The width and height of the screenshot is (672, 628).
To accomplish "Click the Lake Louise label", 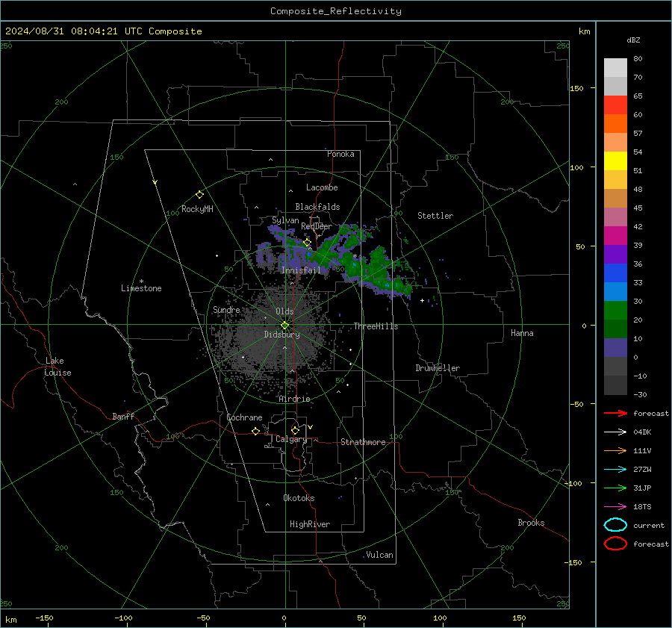I will pos(57,367).
